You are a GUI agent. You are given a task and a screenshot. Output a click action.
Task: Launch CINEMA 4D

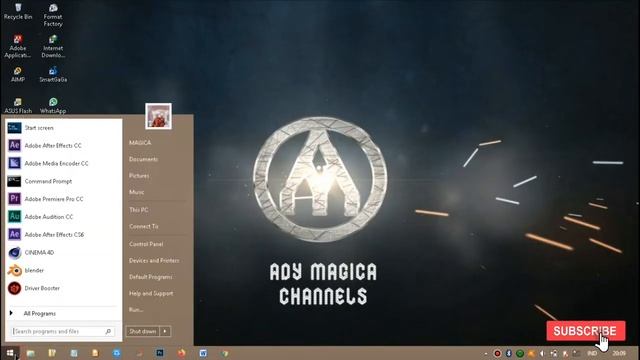[63, 253]
